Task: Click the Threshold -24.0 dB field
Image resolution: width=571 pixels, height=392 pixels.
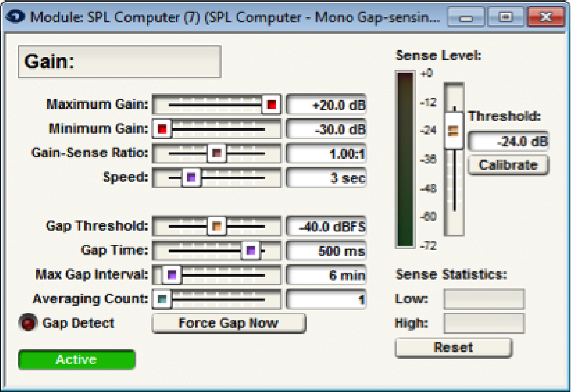Action: (x=508, y=141)
